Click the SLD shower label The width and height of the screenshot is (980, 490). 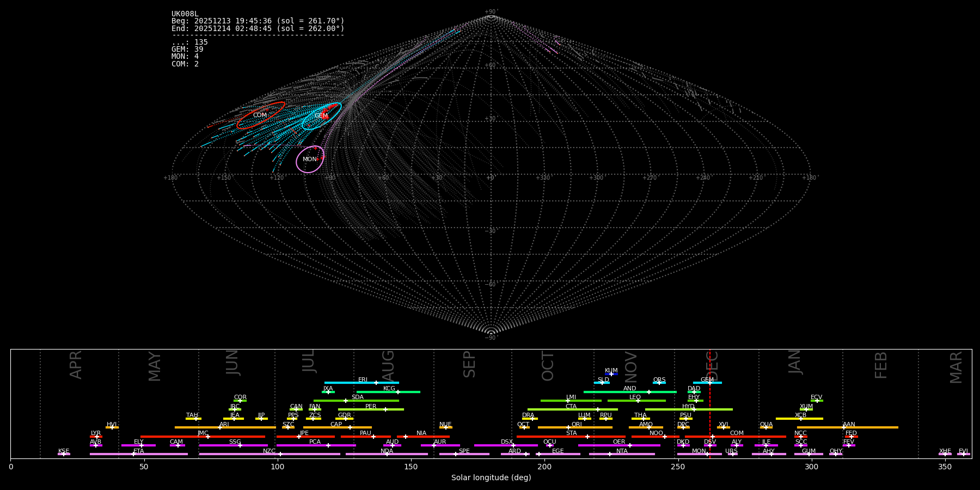point(603,380)
